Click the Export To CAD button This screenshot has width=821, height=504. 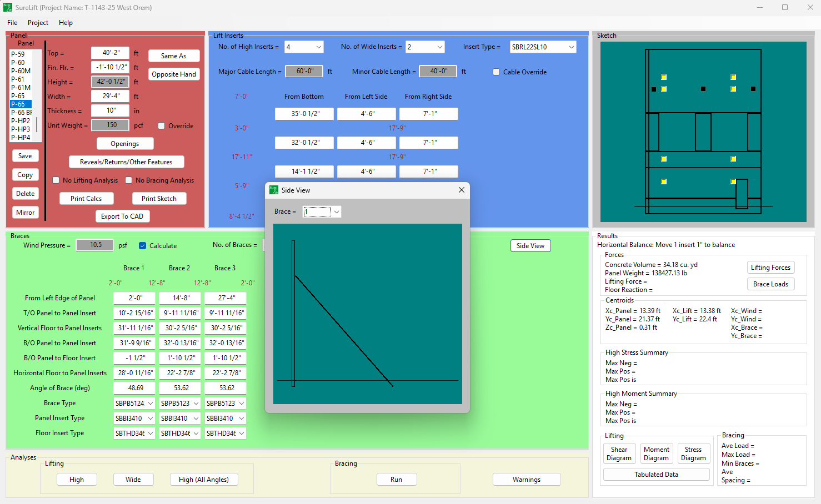[122, 216]
